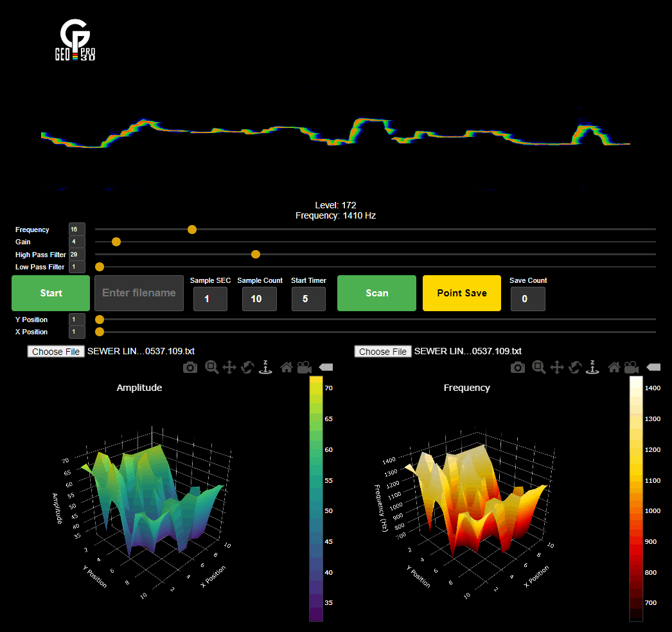The height and width of the screenshot is (632, 672).
Task: Select the pan tool above the Amplitude chart
Action: tap(230, 368)
